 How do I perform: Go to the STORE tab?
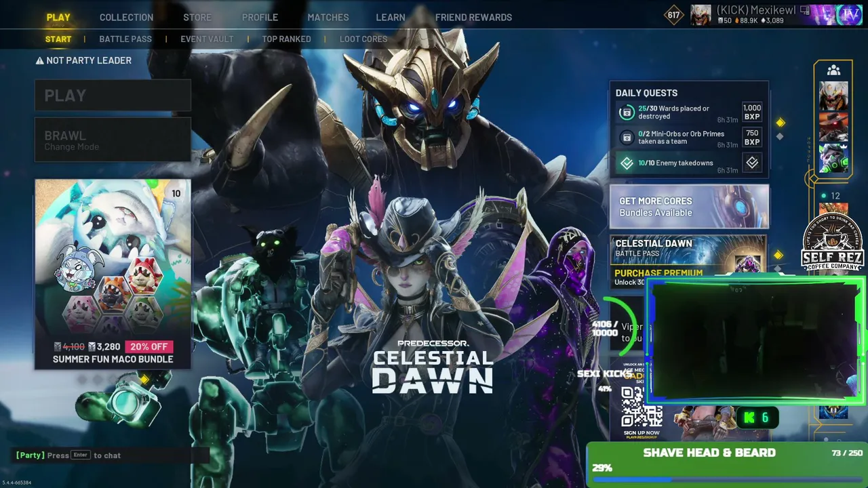(197, 18)
